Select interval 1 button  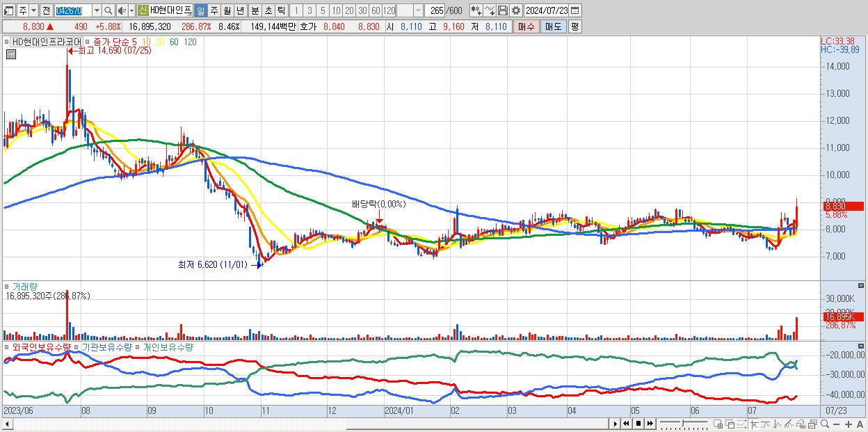[x=296, y=10]
